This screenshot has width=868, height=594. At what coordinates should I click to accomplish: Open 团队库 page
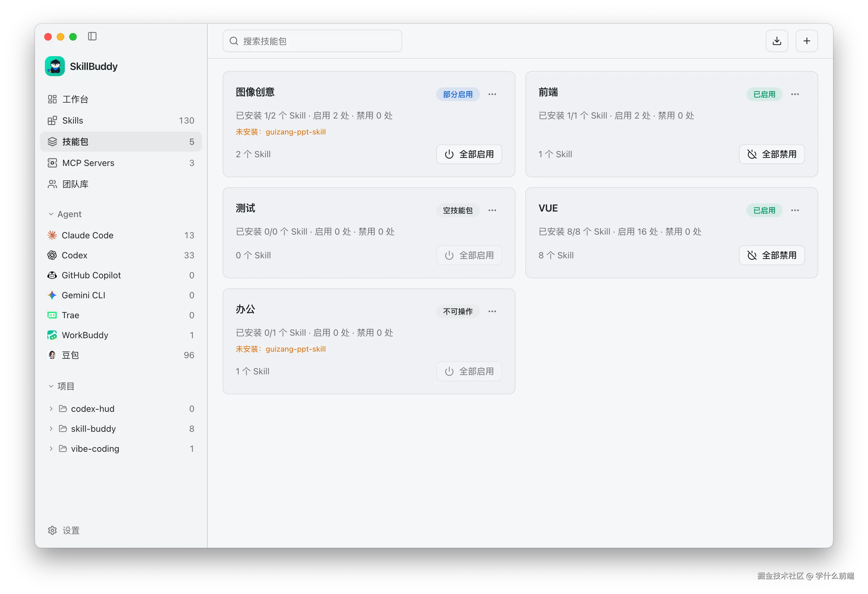point(121,184)
